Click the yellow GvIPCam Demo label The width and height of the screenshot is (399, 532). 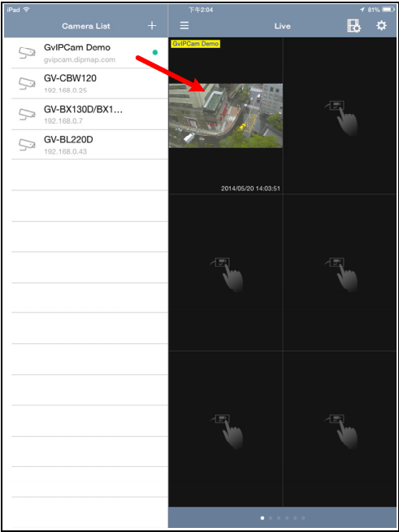pos(195,44)
